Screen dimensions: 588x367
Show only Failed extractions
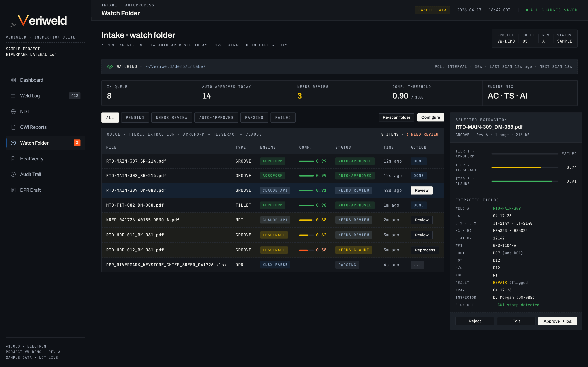(283, 117)
